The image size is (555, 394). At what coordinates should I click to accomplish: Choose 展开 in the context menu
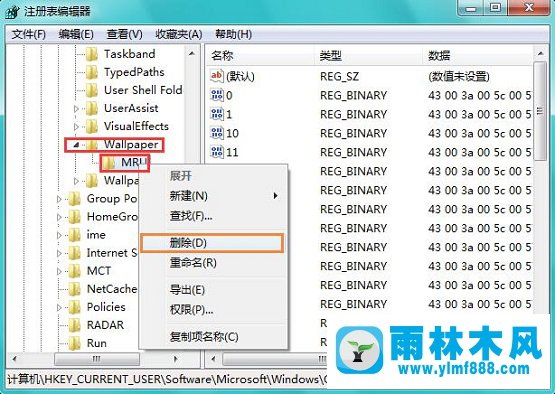click(x=213, y=176)
